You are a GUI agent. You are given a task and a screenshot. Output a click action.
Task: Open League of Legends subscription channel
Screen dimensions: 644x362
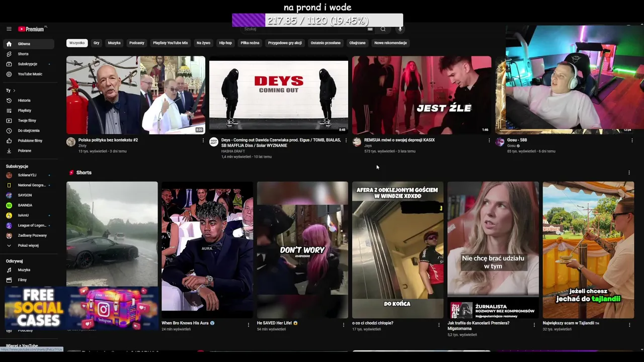(32, 225)
